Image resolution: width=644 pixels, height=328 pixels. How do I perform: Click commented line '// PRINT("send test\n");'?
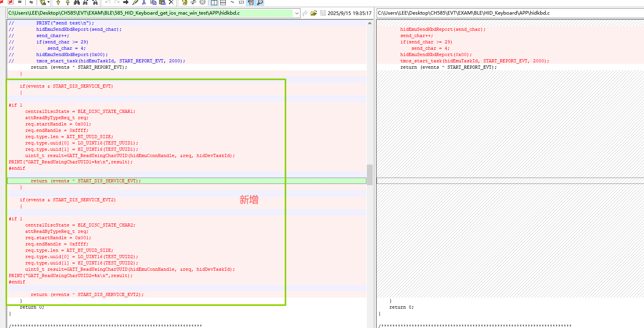[51, 23]
